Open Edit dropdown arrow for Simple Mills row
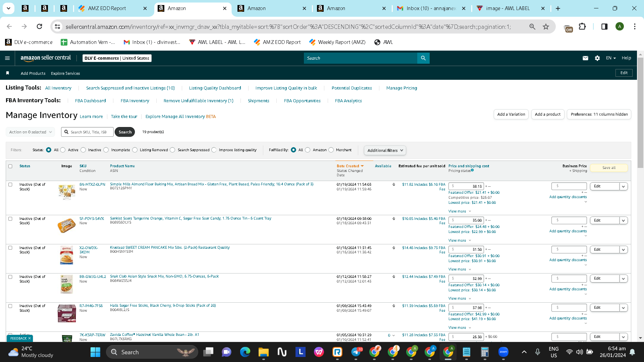The height and width of the screenshot is (362, 644). (x=624, y=186)
